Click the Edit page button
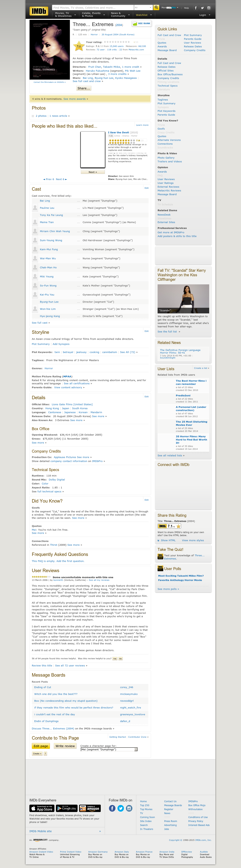This screenshot has height=868, width=241. (x=41, y=746)
